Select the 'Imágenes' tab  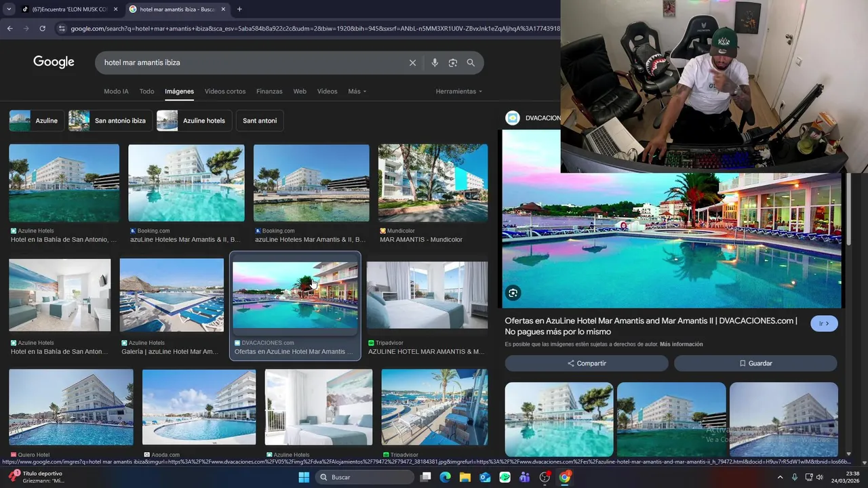[x=179, y=91]
